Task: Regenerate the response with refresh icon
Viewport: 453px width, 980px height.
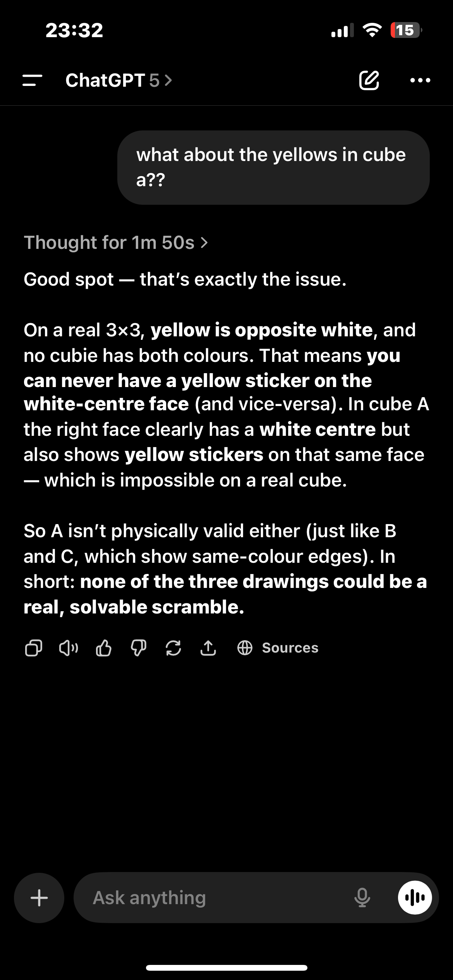Action: [173, 648]
